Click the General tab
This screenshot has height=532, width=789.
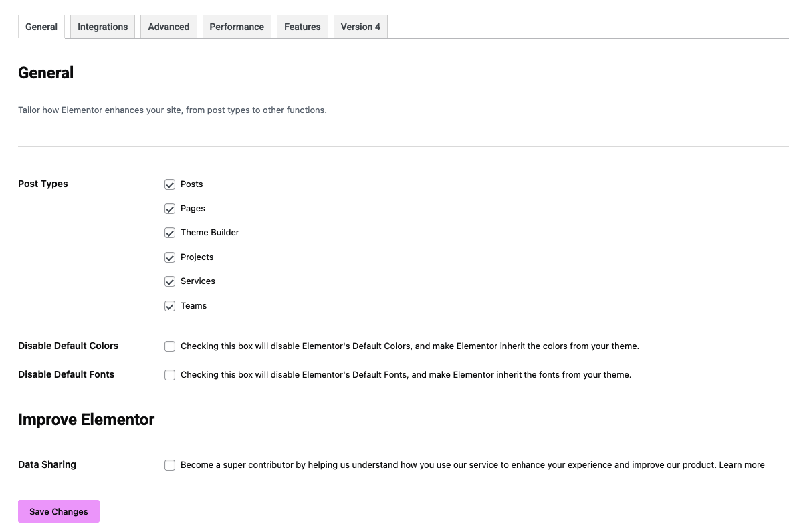point(41,27)
